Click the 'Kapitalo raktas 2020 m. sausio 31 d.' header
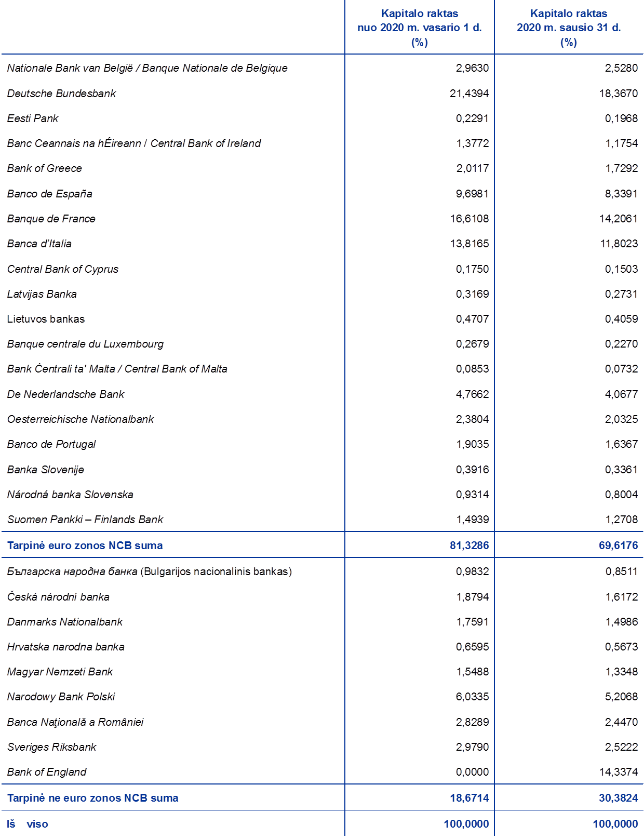 pyautogui.click(x=568, y=28)
